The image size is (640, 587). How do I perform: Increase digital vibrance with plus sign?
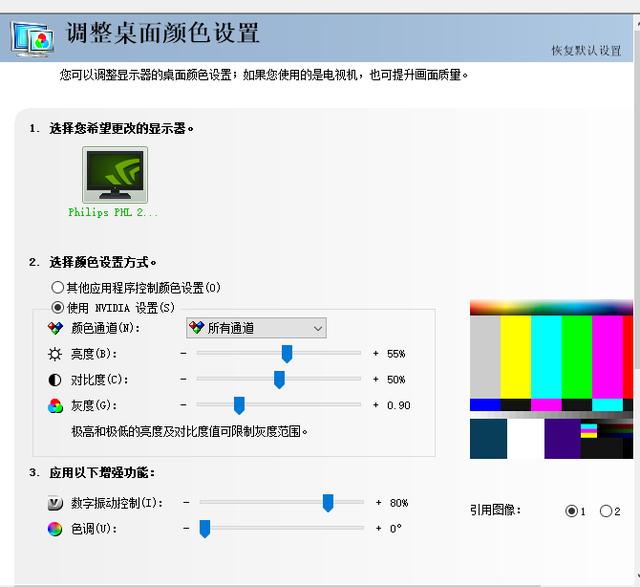(x=378, y=503)
